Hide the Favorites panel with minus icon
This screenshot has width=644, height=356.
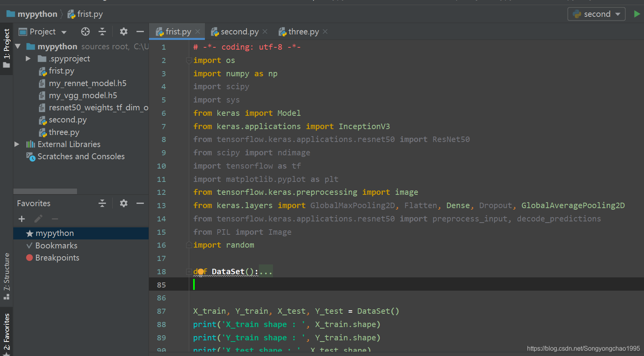pyautogui.click(x=140, y=203)
